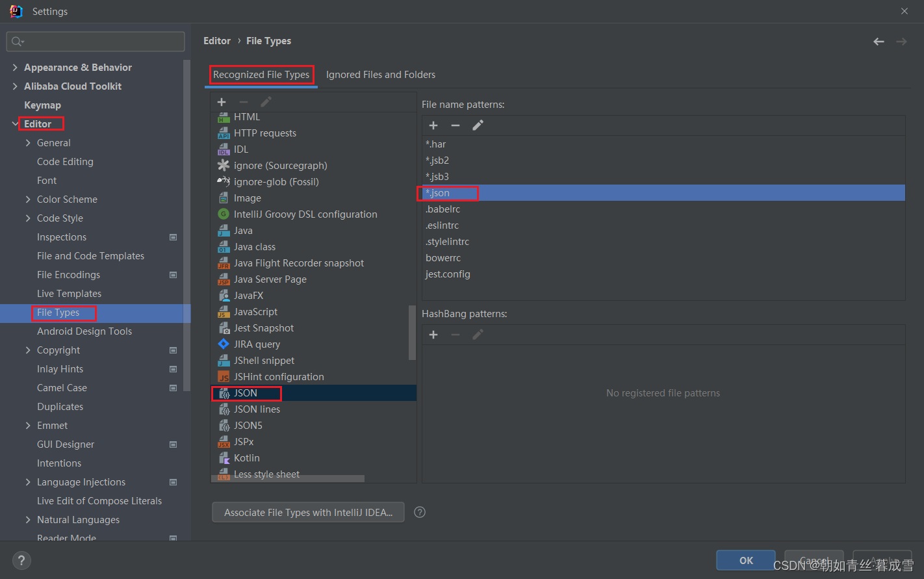Open the Live Templates settings page
This screenshot has width=924, height=579.
(x=69, y=294)
